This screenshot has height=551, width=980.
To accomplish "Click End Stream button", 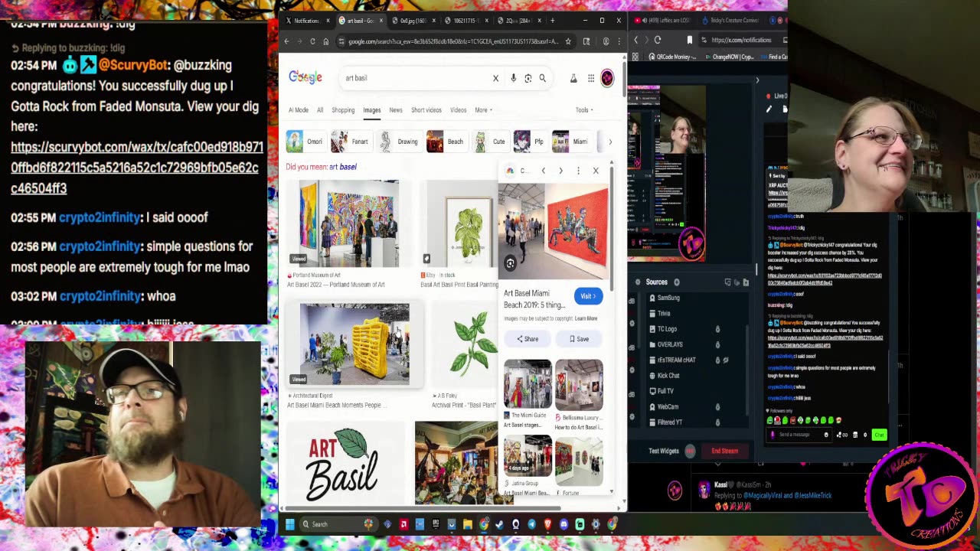I will click(x=724, y=451).
